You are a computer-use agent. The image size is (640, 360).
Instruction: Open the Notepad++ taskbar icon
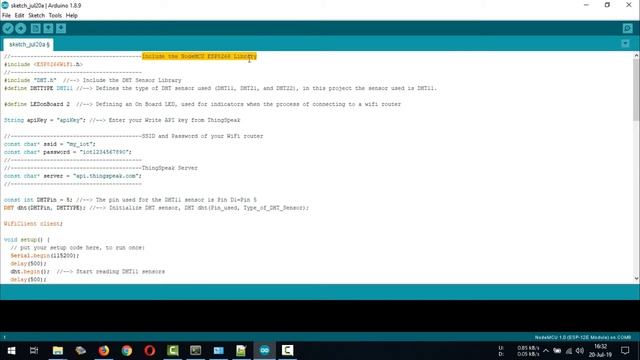pos(241,350)
